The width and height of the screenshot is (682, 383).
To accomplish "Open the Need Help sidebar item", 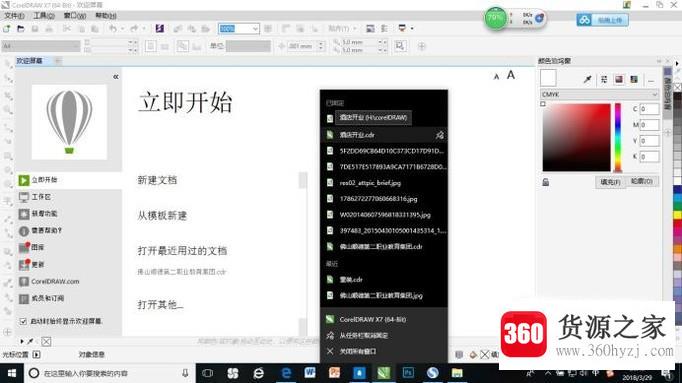I will click(x=40, y=230).
